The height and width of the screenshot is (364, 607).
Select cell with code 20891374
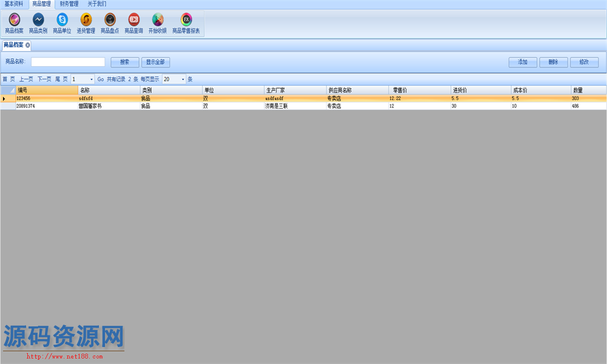tap(47, 106)
